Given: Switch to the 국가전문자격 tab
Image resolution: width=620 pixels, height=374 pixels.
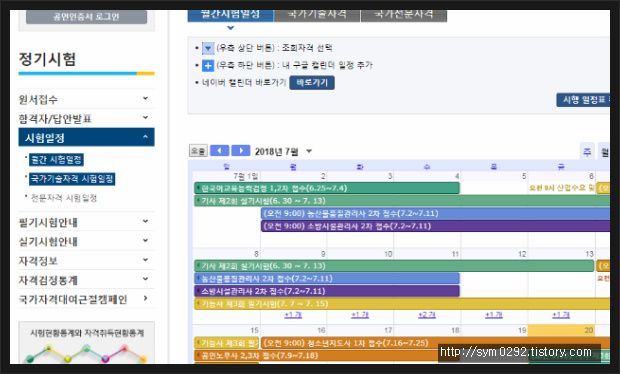Looking at the screenshot, I should coord(404,15).
